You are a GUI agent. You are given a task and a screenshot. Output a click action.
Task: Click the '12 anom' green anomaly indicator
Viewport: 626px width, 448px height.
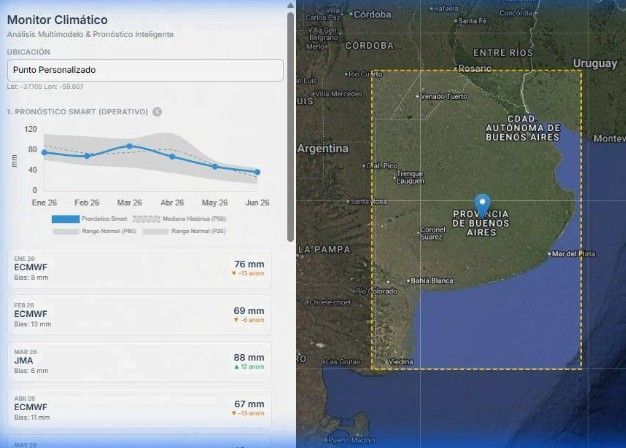(249, 367)
